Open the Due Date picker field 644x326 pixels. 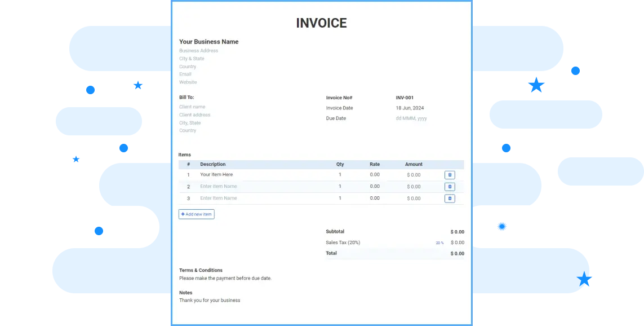click(411, 118)
